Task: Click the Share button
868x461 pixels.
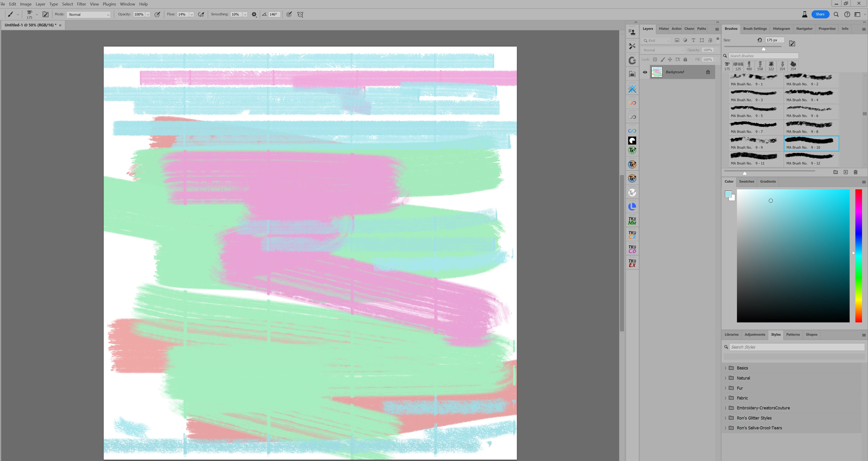Action: pos(820,14)
